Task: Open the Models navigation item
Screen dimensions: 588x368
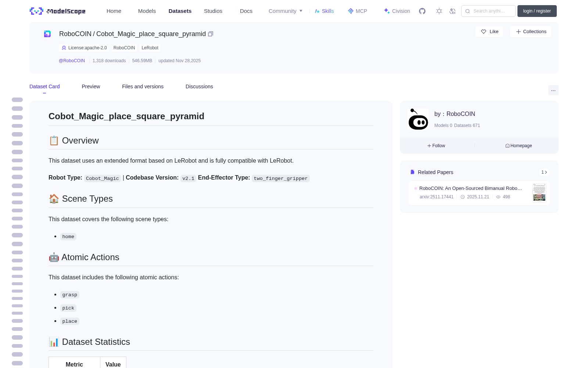Action: point(147,11)
